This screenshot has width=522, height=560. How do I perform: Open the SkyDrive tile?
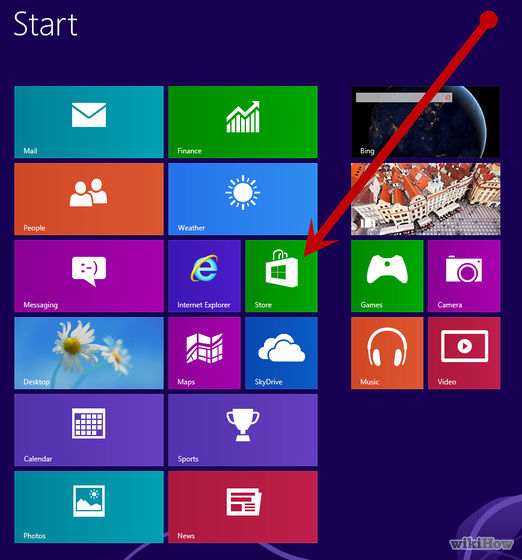click(x=281, y=353)
